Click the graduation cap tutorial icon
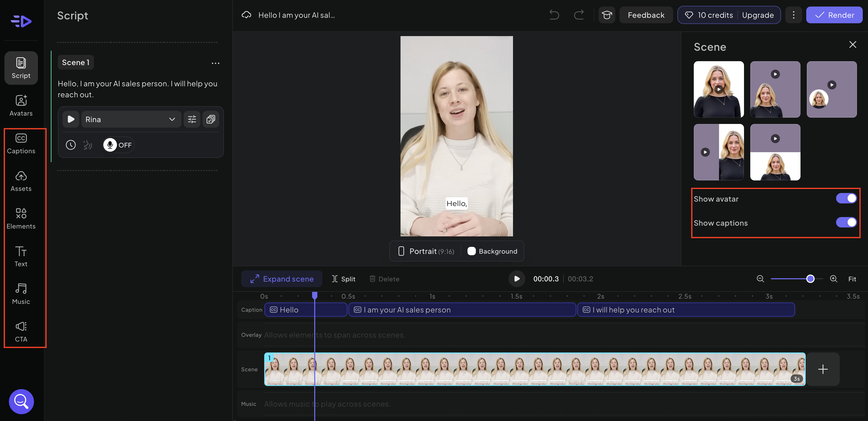The image size is (868, 421). 607,15
